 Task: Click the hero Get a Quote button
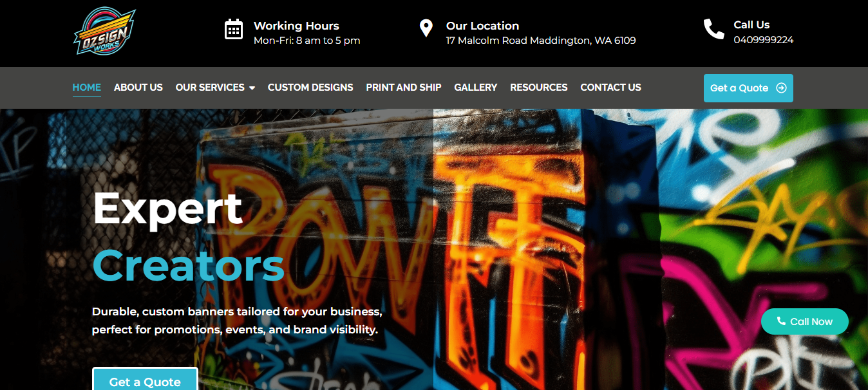point(145,380)
